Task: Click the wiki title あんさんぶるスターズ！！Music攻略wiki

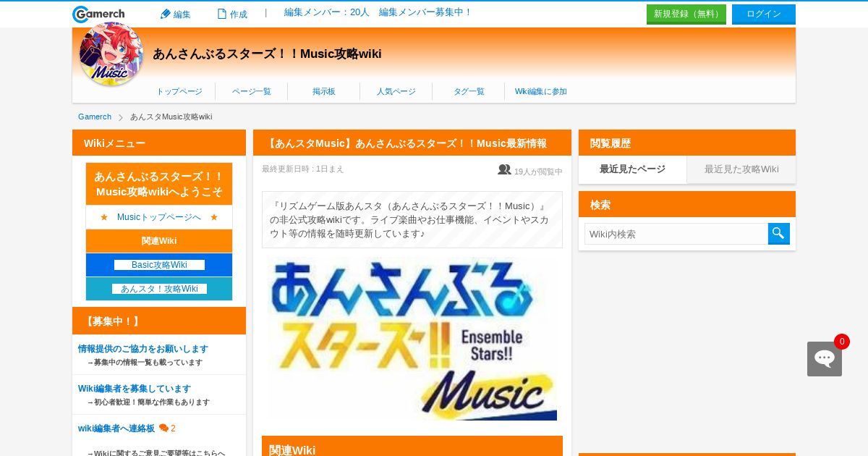Action: [267, 54]
